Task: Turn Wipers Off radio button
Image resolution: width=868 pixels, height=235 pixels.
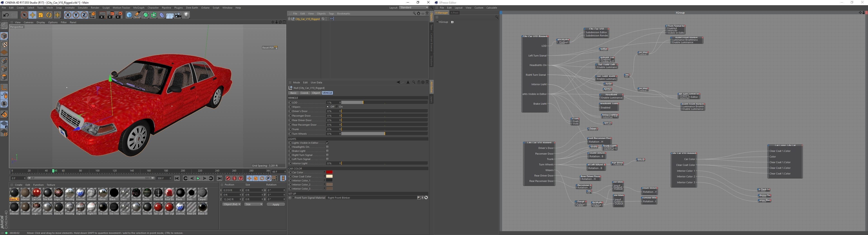Action: (328, 107)
